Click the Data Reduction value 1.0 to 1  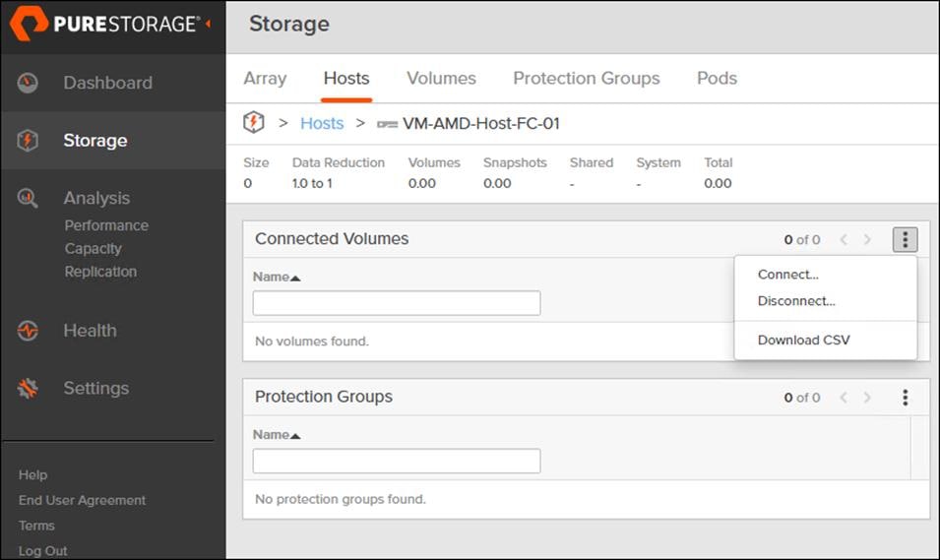click(x=312, y=183)
